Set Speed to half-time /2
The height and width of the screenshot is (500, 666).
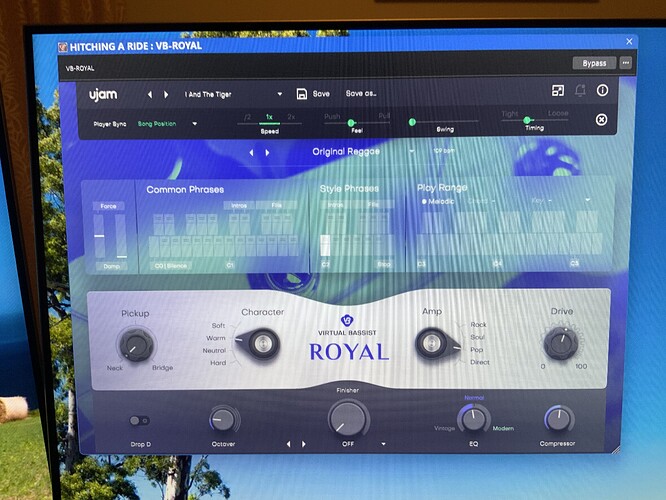[x=248, y=117]
